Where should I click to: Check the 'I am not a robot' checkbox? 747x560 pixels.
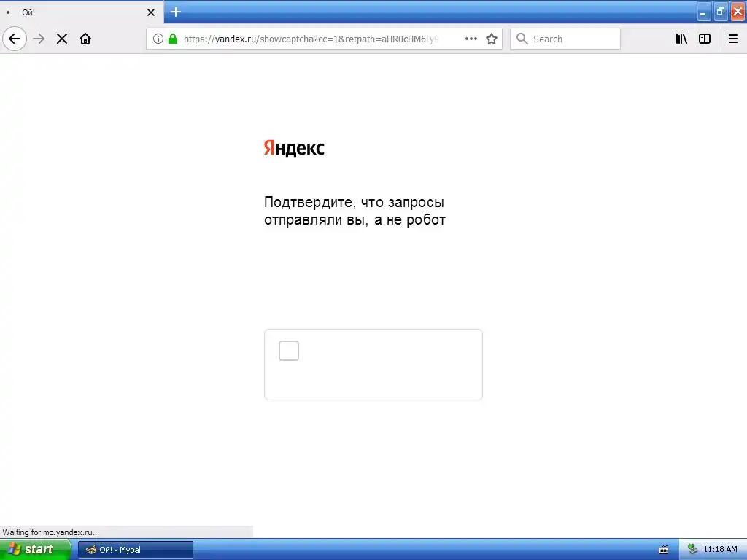[289, 351]
